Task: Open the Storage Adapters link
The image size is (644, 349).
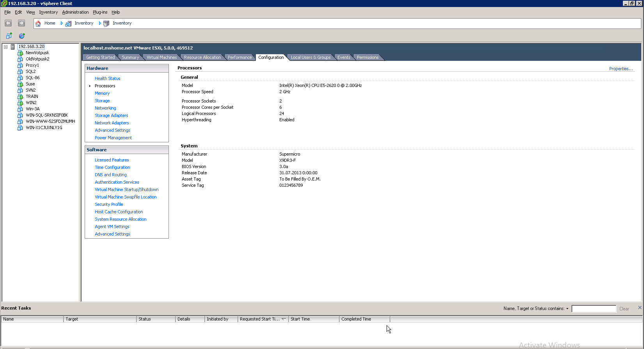Action: pos(111,115)
